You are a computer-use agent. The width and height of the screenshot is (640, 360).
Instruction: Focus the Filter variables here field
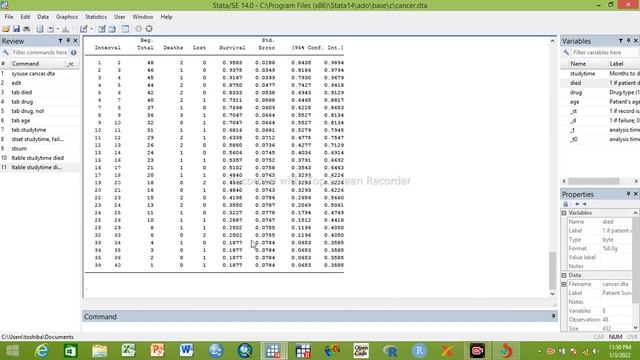[605, 53]
